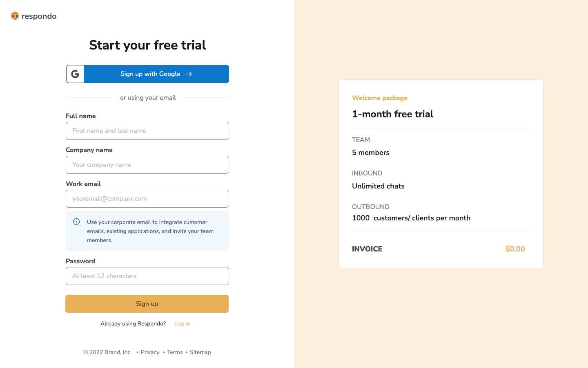Click the corporate email hint text

click(150, 231)
